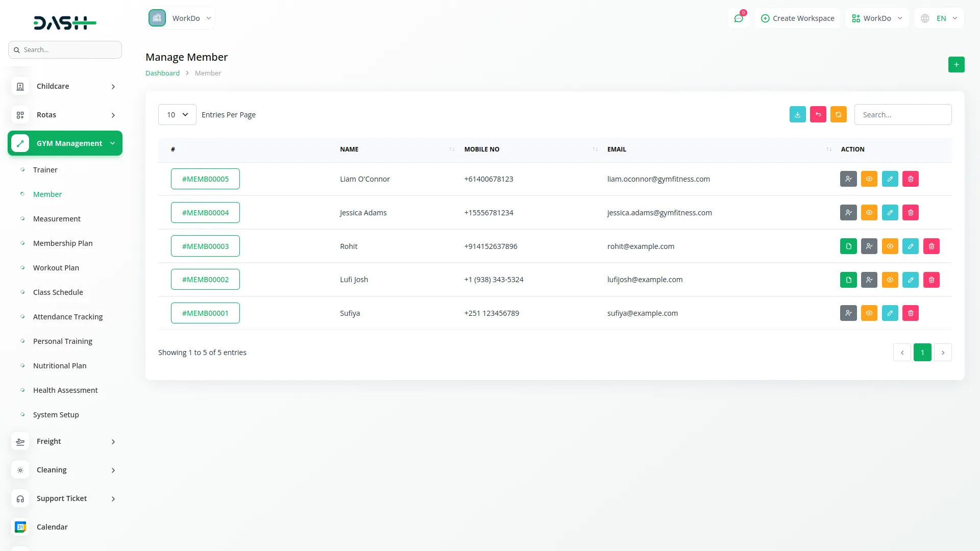Click the orange refresh icon in toolbar
Screen dimensions: 980x551
click(838, 115)
